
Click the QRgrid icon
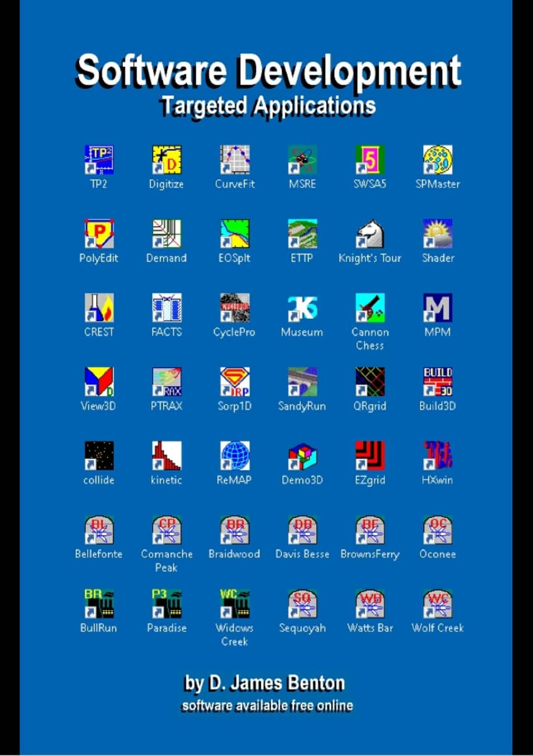[370, 382]
